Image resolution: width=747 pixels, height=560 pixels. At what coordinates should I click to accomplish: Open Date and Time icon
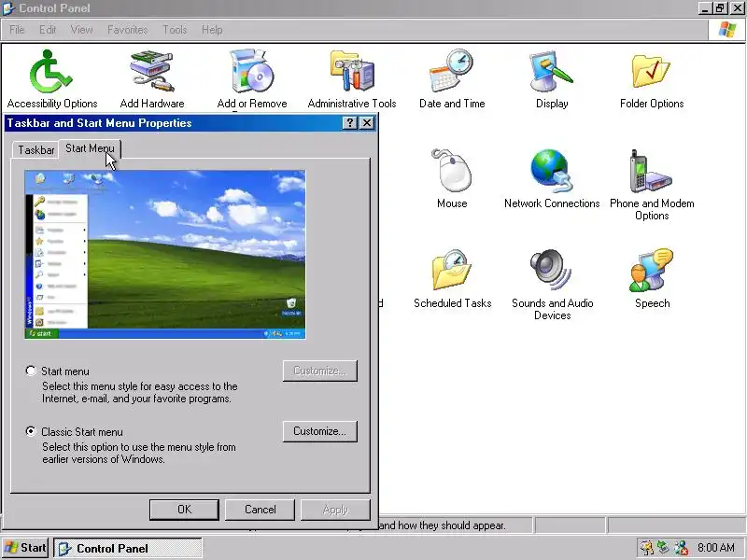[x=452, y=72]
